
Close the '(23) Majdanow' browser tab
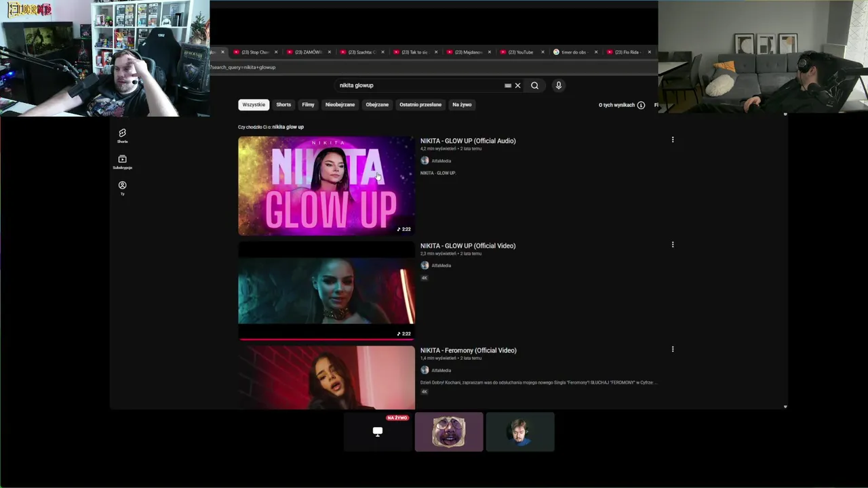tap(490, 52)
